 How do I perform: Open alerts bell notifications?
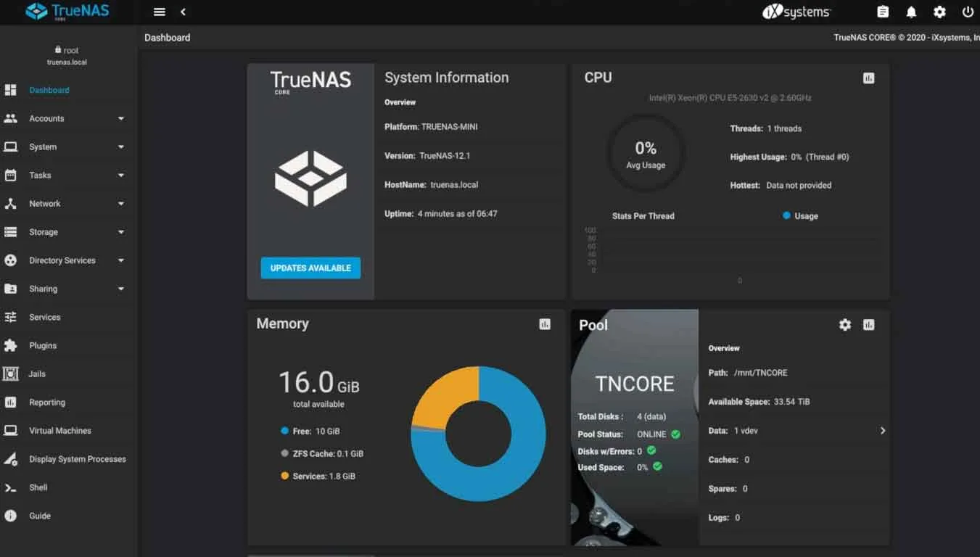(911, 12)
